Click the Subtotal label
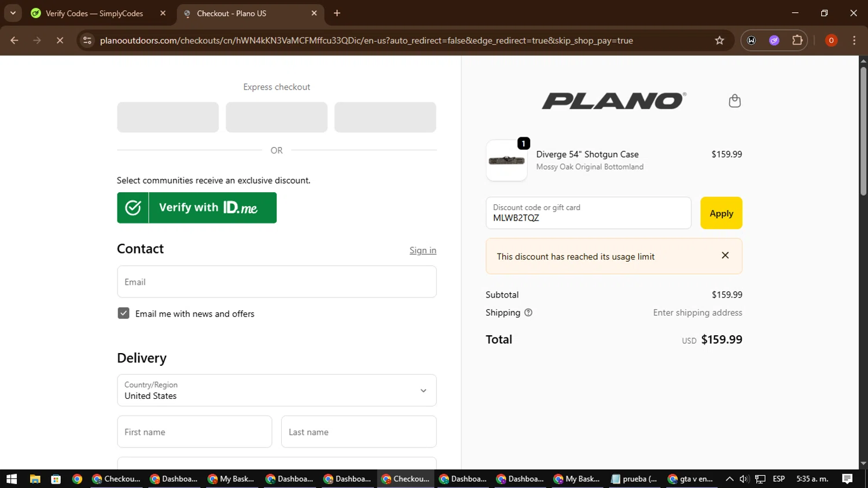Viewport: 868px width, 488px height. (502, 295)
